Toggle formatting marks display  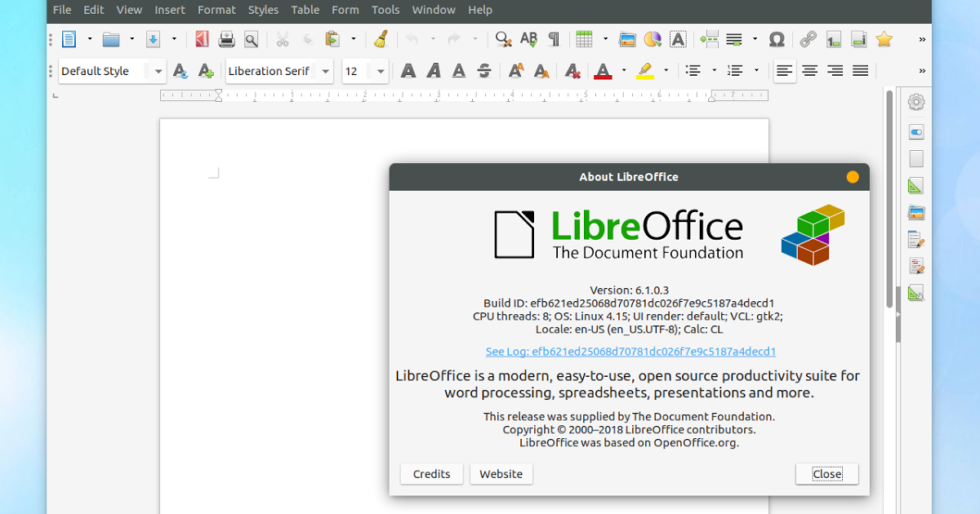tap(553, 38)
